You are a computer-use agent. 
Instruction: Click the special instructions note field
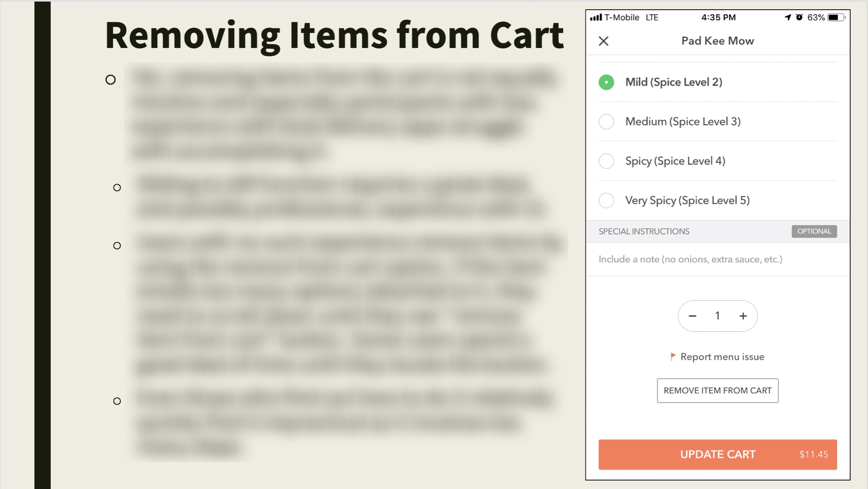[x=718, y=259]
